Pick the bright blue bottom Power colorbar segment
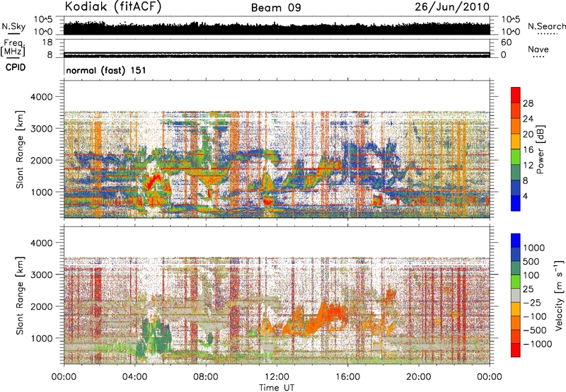This screenshot has width=566, height=392. (516, 203)
